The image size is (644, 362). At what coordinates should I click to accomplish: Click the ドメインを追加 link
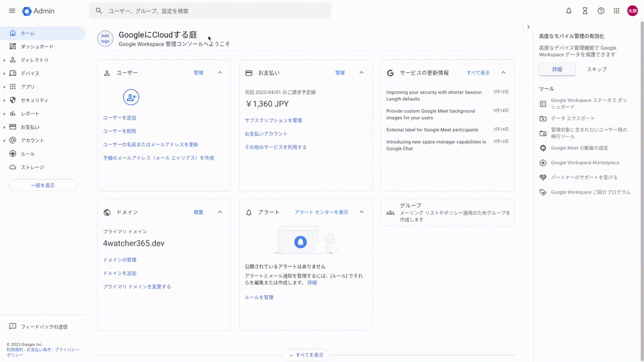tap(120, 274)
